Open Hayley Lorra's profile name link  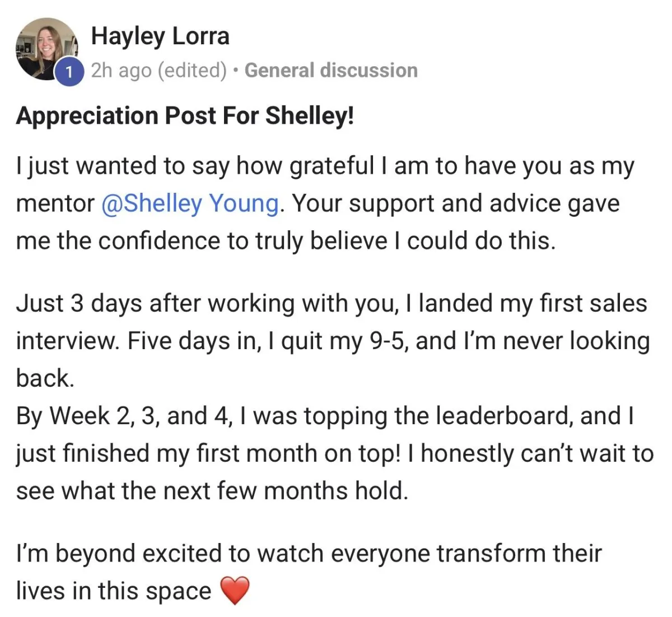tap(160, 36)
